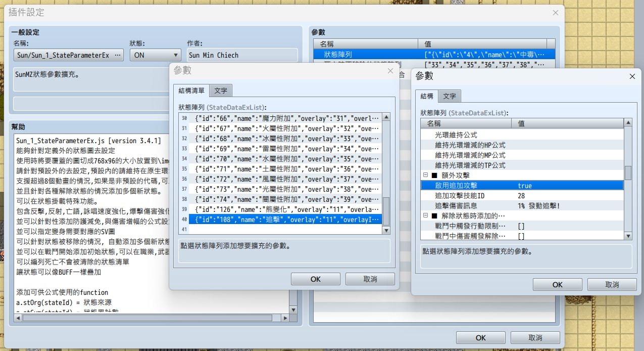
Task: Click left arrow of 幫助 horizontal scrollbar
Action: click(x=19, y=318)
